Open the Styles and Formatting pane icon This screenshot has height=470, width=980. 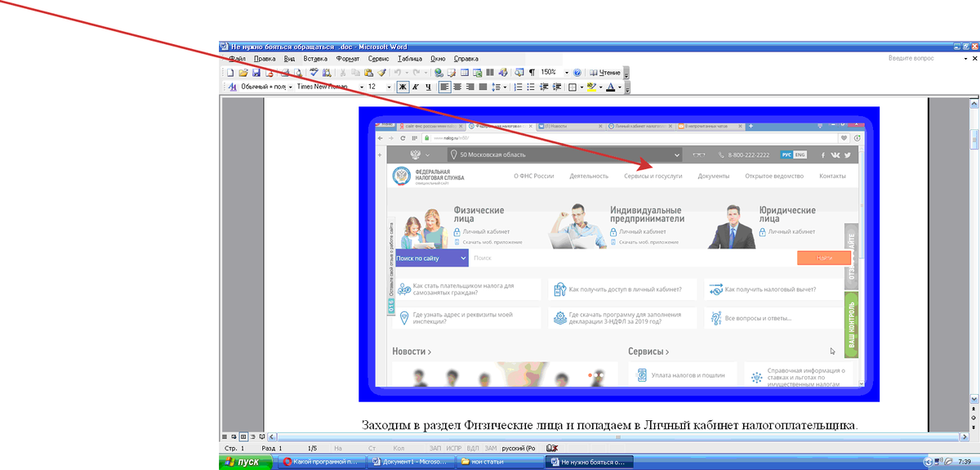[233, 87]
